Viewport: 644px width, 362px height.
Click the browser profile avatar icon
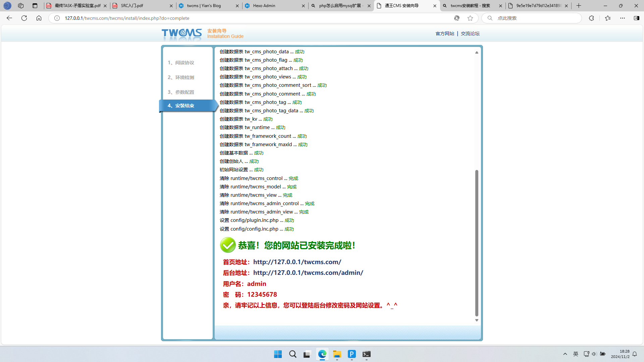click(7, 6)
